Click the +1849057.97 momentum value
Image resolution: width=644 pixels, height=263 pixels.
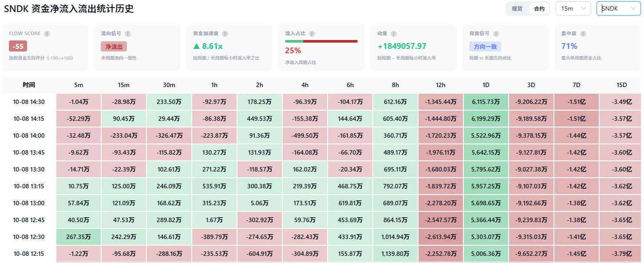(402, 46)
